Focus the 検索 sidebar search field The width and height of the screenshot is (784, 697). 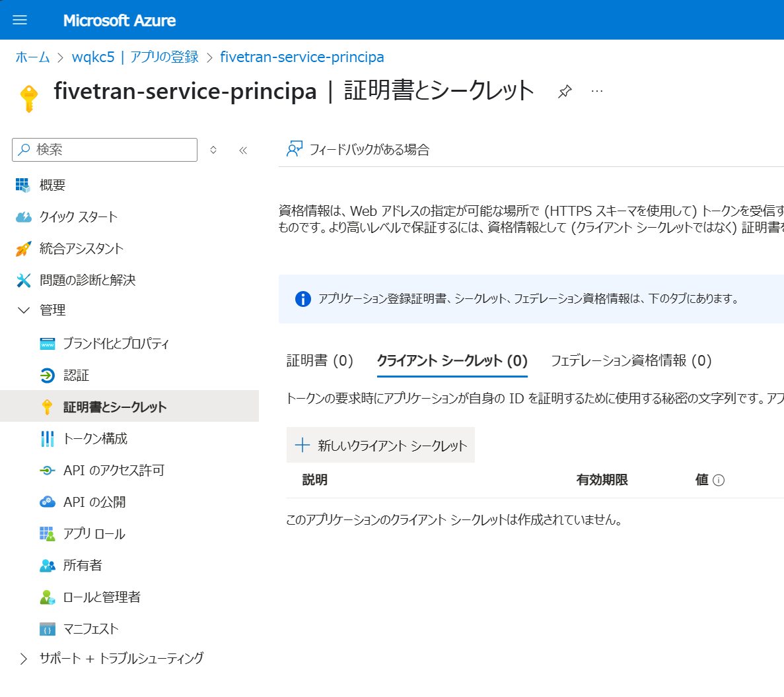point(104,150)
